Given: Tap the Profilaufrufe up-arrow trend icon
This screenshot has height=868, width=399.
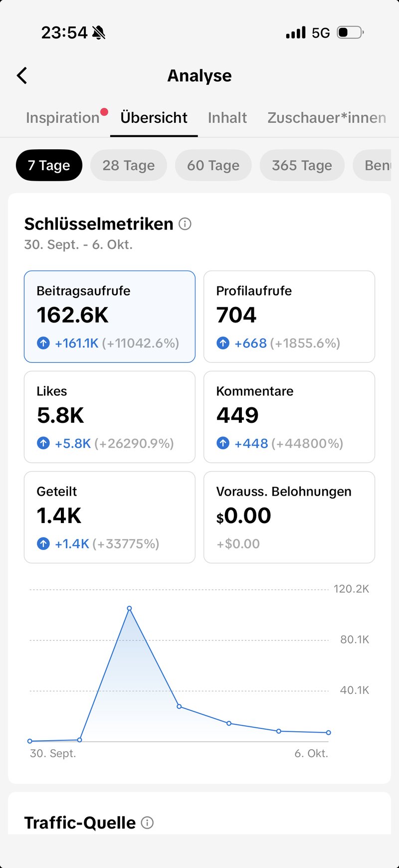Looking at the screenshot, I should click(223, 343).
